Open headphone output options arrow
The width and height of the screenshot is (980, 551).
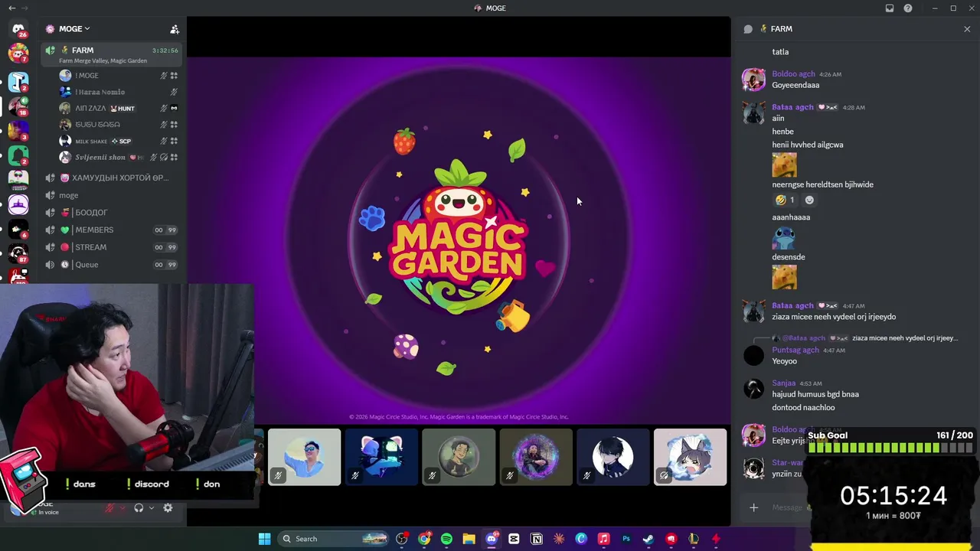(x=152, y=508)
